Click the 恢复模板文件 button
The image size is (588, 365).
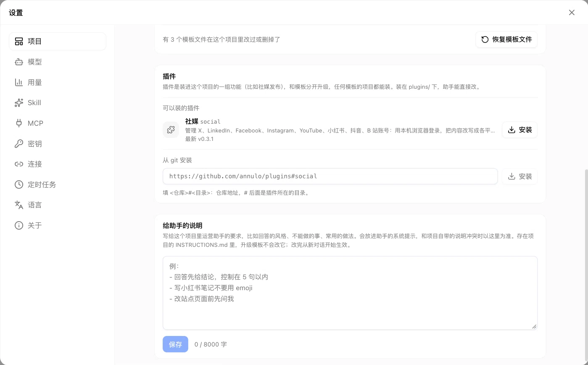tap(506, 40)
